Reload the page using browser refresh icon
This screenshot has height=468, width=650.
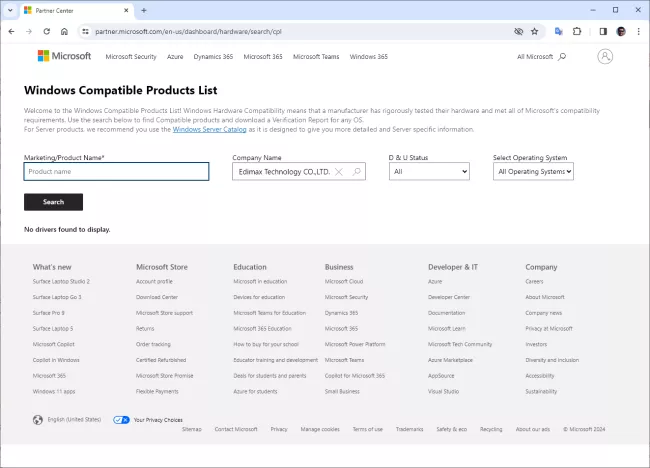pyautogui.click(x=46, y=31)
